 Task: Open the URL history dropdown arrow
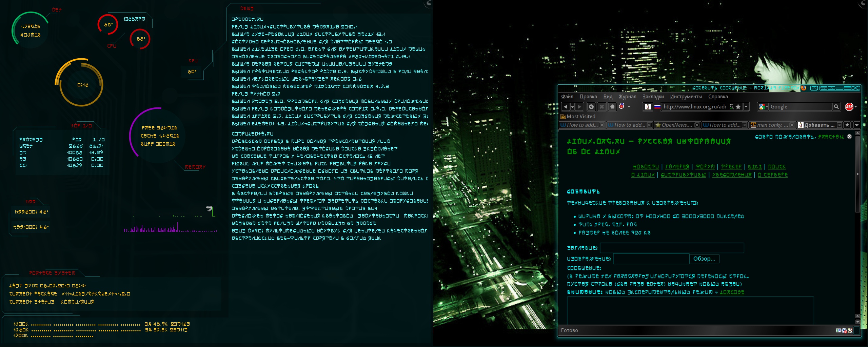(x=746, y=107)
